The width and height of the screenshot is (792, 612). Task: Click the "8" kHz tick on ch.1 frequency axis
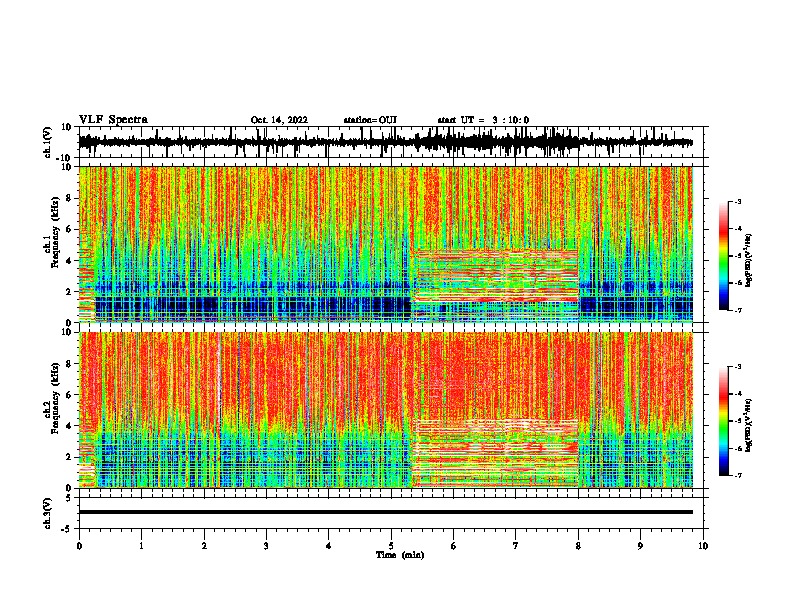[70, 198]
